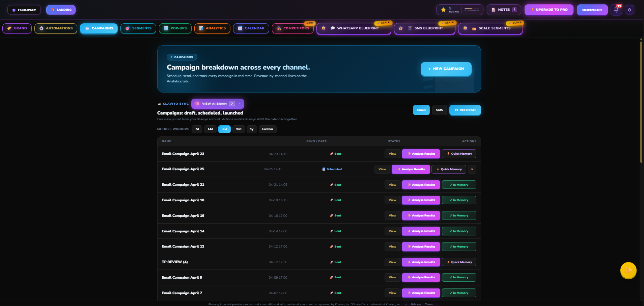Go to the Automations tab

56,28
